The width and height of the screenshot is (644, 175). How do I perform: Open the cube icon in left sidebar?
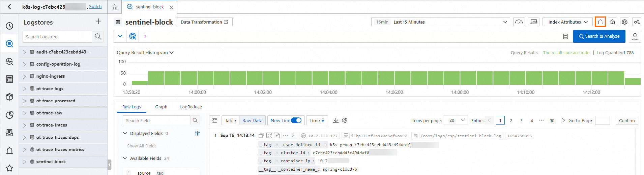point(9,97)
